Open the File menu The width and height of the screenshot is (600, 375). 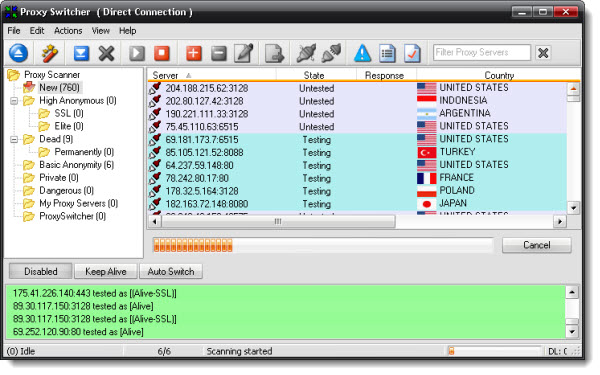coord(14,31)
